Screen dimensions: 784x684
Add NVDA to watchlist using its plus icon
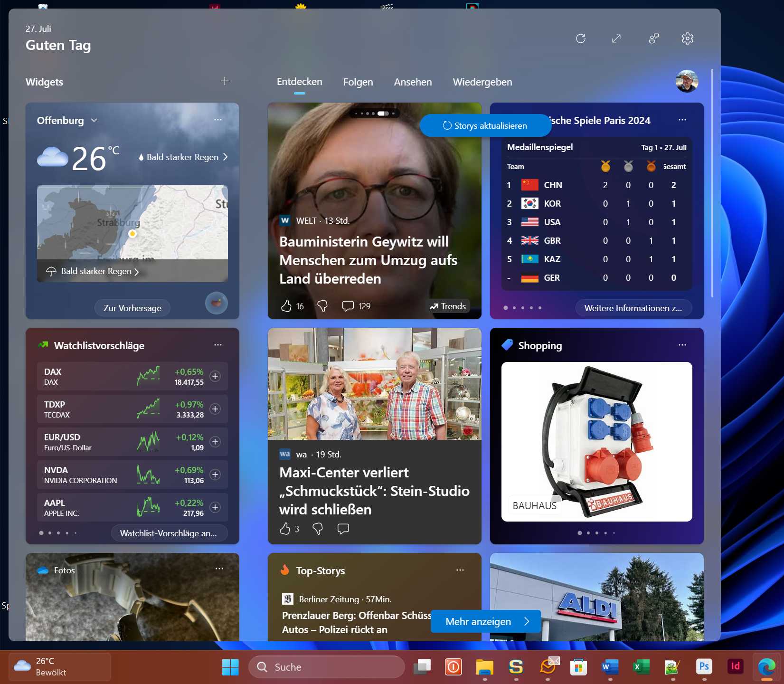(x=215, y=475)
